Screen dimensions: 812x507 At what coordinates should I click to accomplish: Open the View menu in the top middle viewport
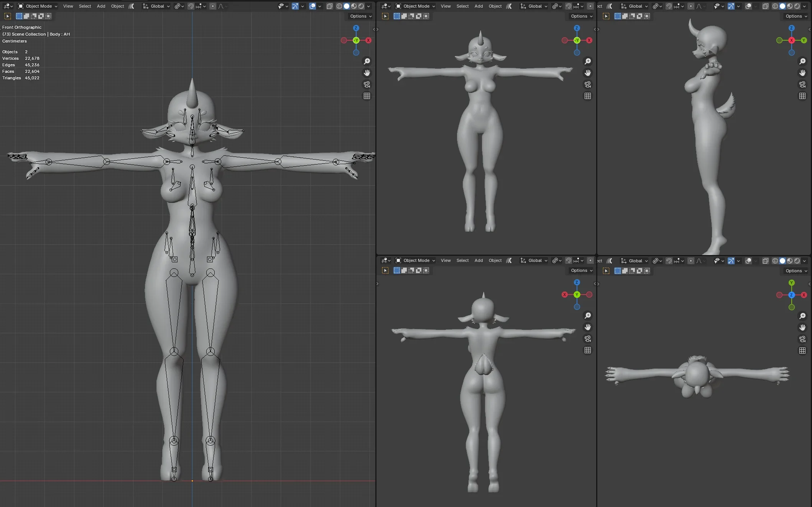(445, 6)
